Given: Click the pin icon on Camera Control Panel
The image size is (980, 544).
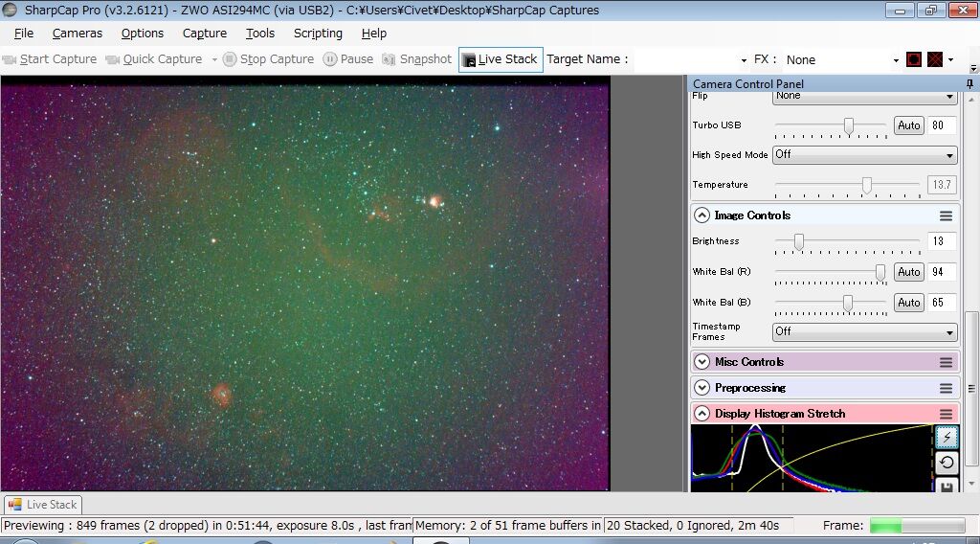Looking at the screenshot, I should (x=969, y=84).
